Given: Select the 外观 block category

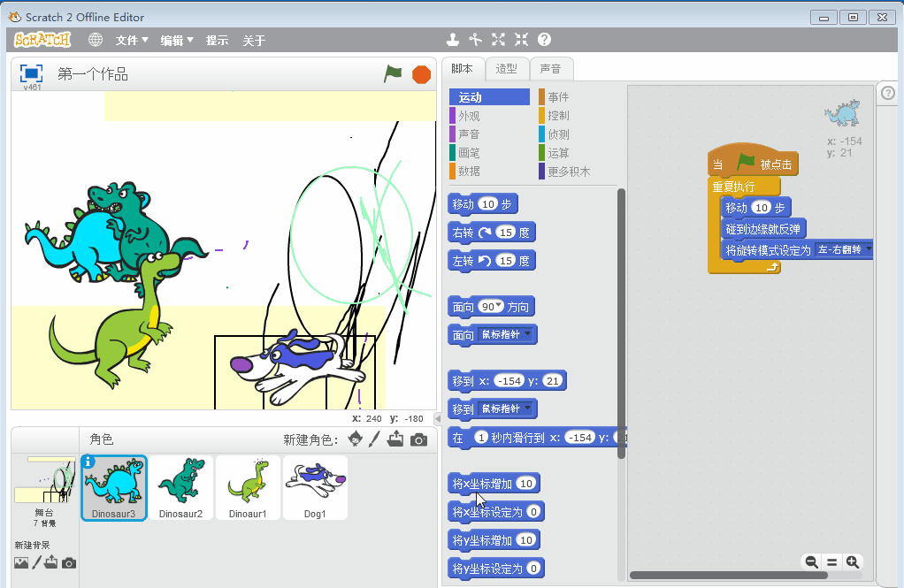Looking at the screenshot, I should pos(489,116).
